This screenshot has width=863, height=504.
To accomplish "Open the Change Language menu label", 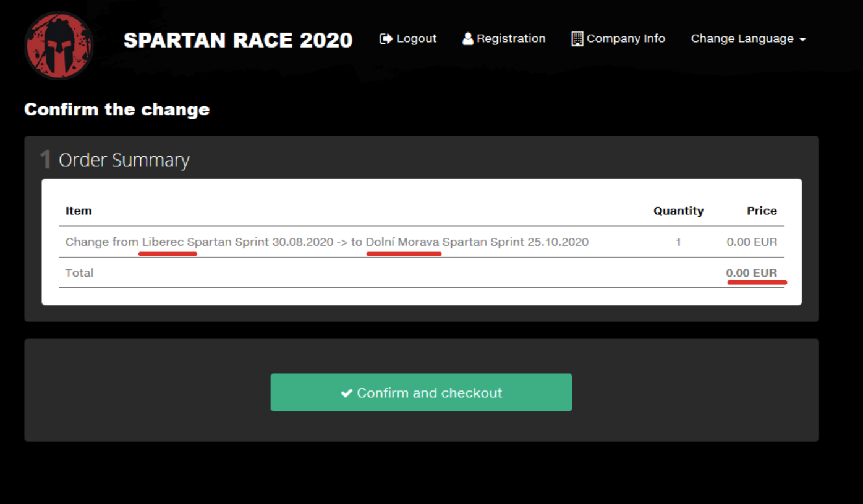I will point(742,39).
